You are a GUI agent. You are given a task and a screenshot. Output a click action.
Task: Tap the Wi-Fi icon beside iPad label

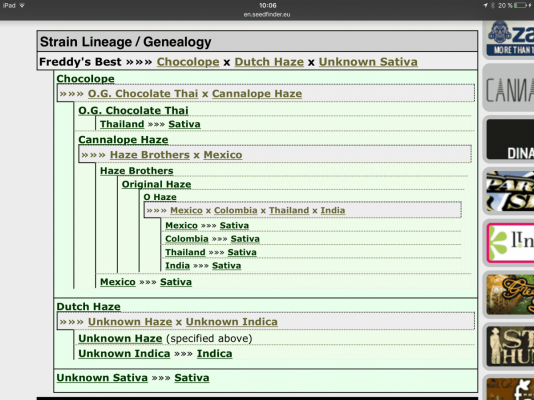(22, 5)
